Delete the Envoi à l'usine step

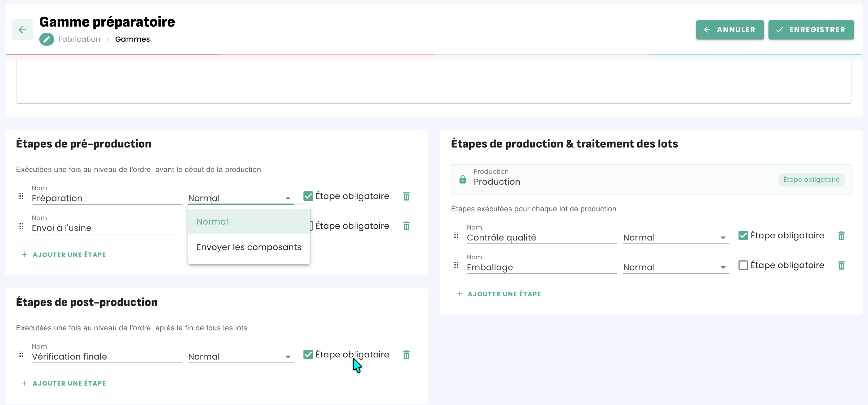[406, 226]
